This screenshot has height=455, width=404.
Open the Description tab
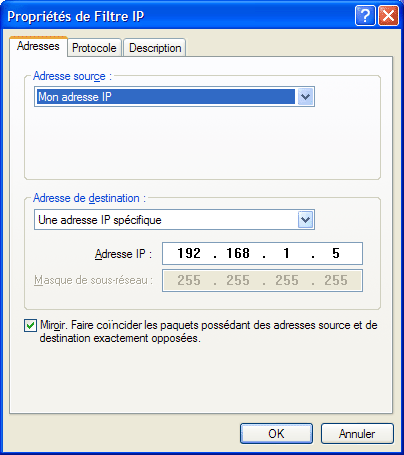coord(155,48)
